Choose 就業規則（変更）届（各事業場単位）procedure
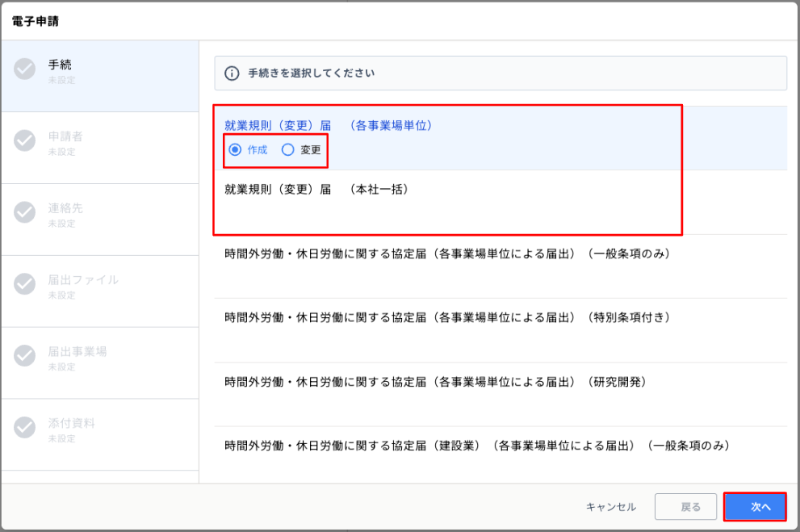This screenshot has height=532, width=800. pos(501,138)
